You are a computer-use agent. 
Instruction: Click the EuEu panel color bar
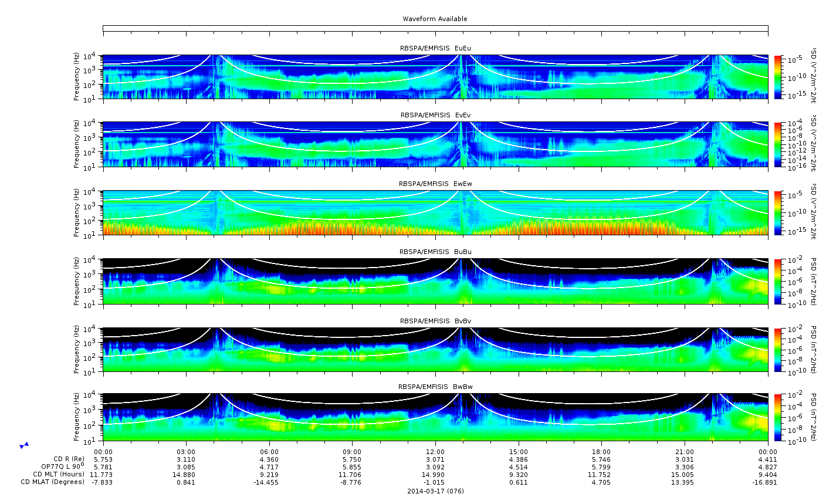pyautogui.click(x=778, y=77)
